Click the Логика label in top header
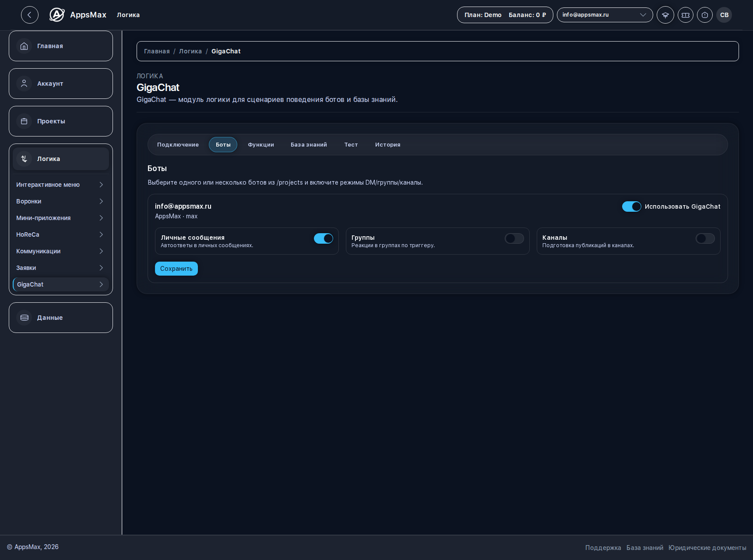 click(x=128, y=15)
